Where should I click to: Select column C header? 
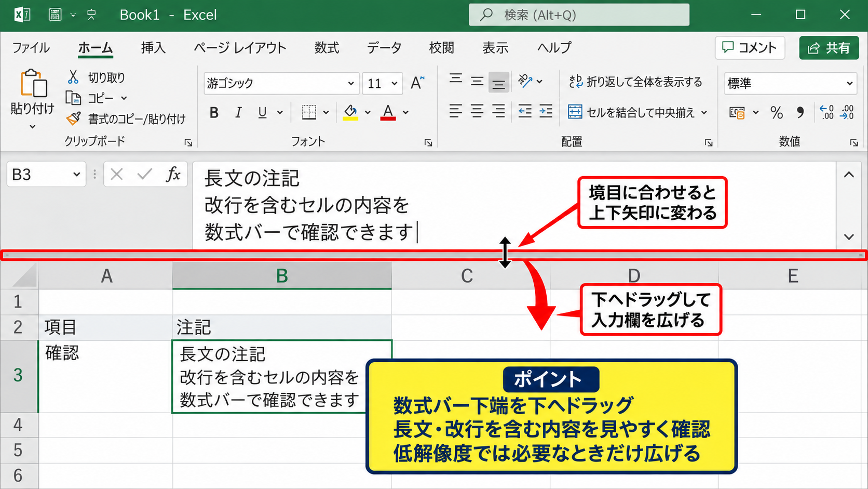click(x=467, y=275)
